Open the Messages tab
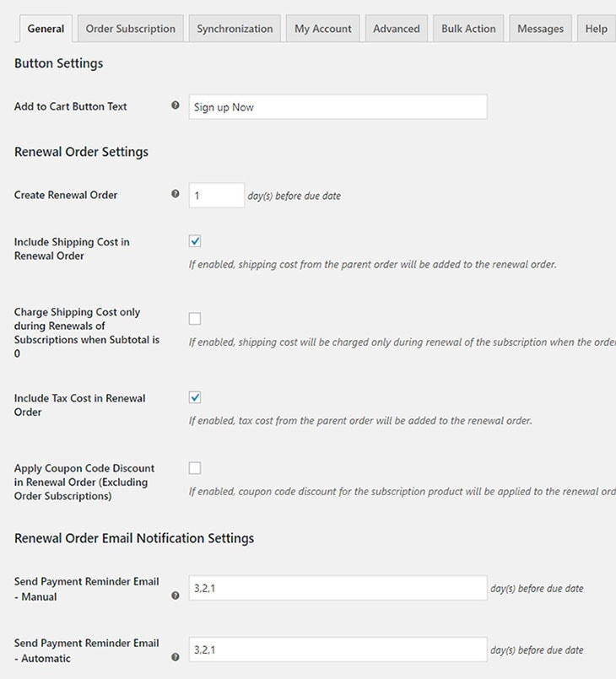616x679 pixels. (540, 29)
